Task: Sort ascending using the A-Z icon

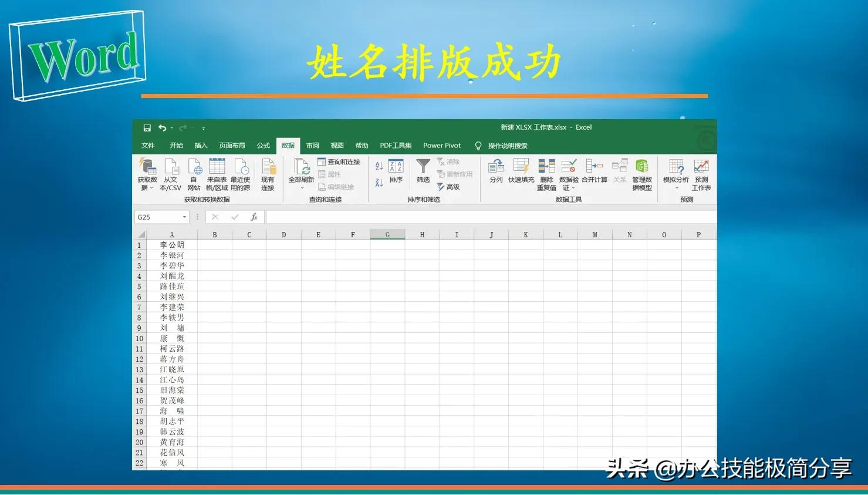Action: [378, 165]
